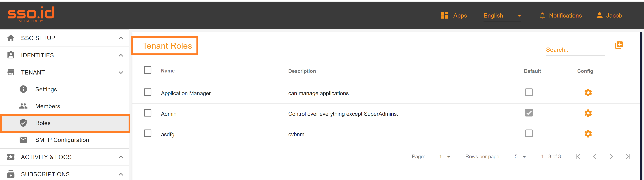Check the select-all checkbox in header

148,70
